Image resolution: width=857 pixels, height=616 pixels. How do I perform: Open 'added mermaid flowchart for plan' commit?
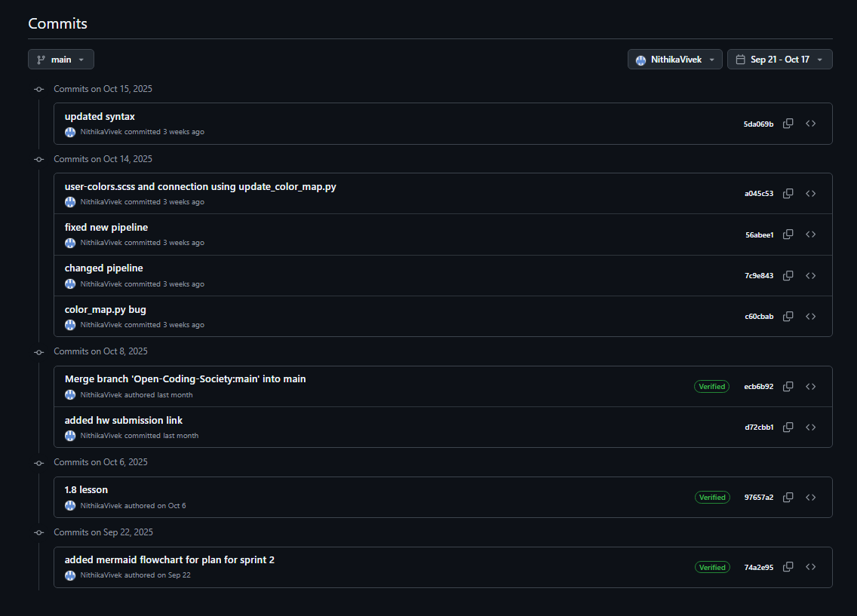pyautogui.click(x=170, y=559)
